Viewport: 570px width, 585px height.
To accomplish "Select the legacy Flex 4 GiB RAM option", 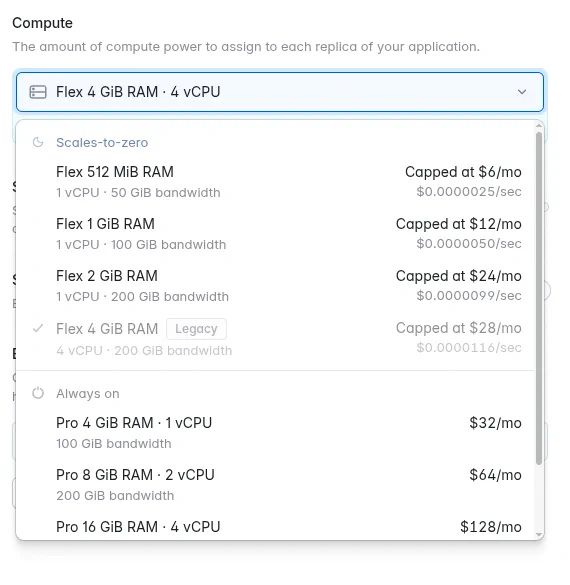I will click(x=276, y=339).
